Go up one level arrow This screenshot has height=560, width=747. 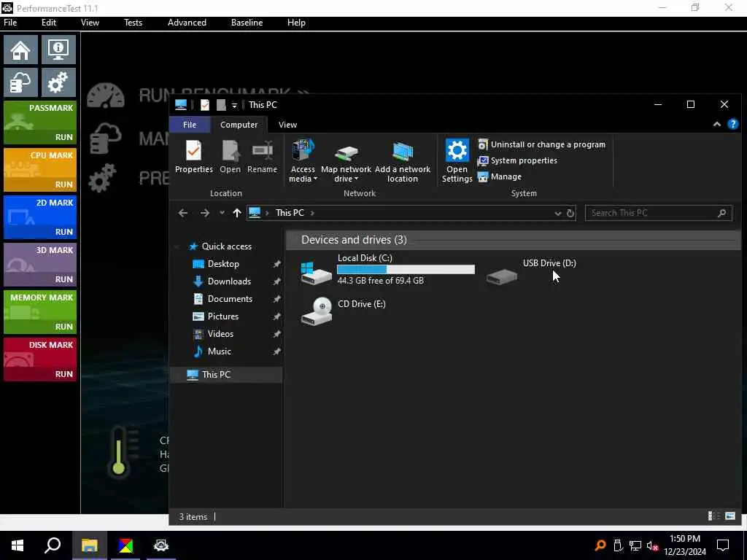click(237, 213)
